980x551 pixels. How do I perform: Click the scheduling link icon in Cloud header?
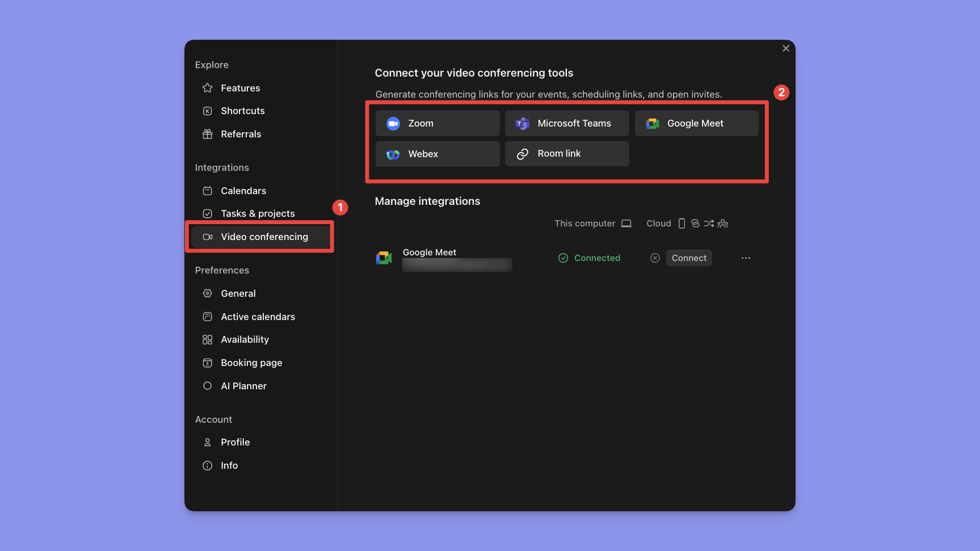695,224
